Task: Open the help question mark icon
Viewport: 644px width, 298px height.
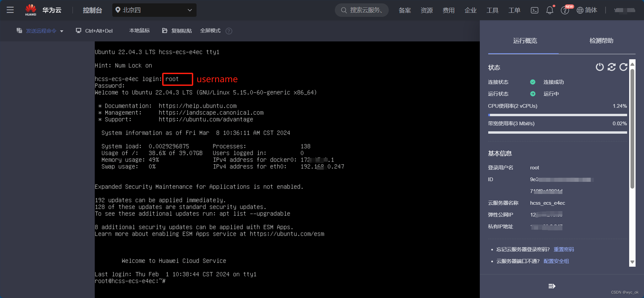Action: (565, 10)
